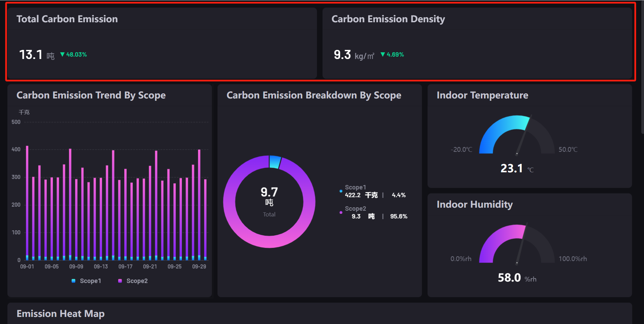Viewport: 644px width, 324px height.
Task: Click the green down arrow beside 4.69%
Action: tap(383, 54)
